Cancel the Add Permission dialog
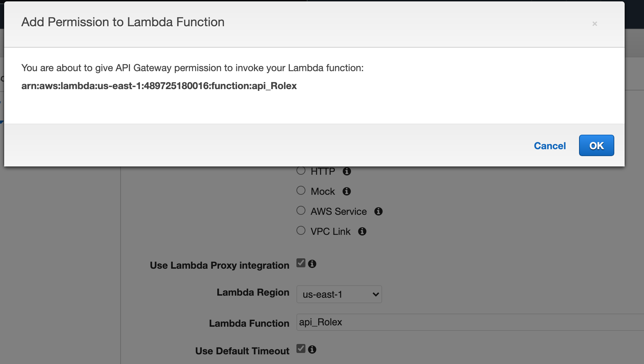 pos(550,146)
